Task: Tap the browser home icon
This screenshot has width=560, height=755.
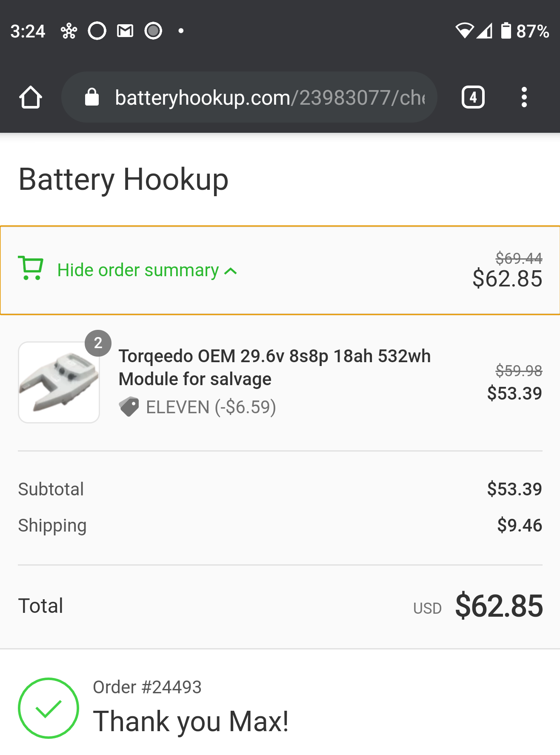Action: [31, 97]
